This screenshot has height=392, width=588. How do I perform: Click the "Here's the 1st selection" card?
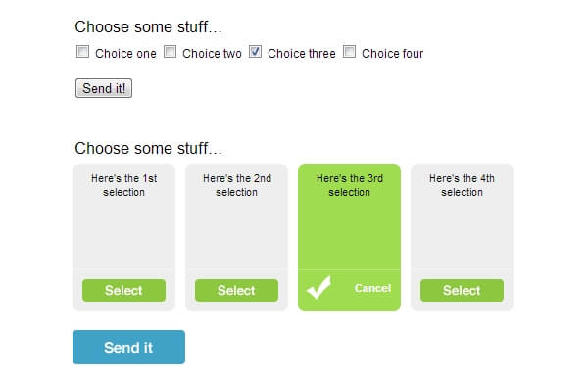click(123, 216)
